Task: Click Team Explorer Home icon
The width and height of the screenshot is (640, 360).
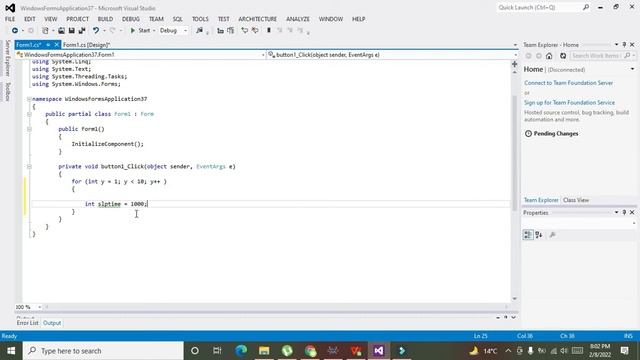Action: (549, 56)
